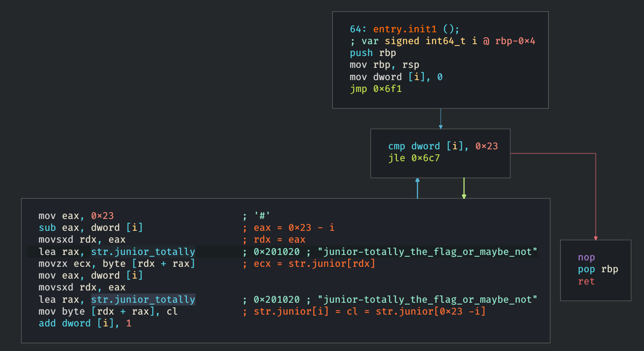Click the entry.init1 function name
This screenshot has width=644, height=351.
pos(408,29)
